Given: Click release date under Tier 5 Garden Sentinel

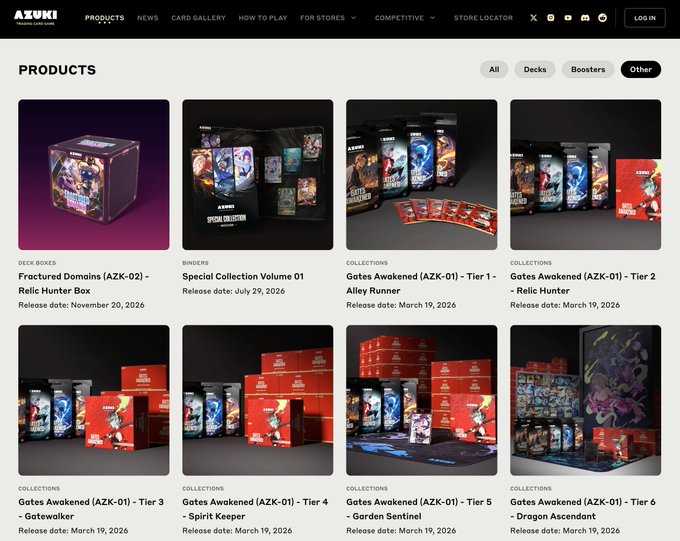Looking at the screenshot, I should pyautogui.click(x=401, y=531).
